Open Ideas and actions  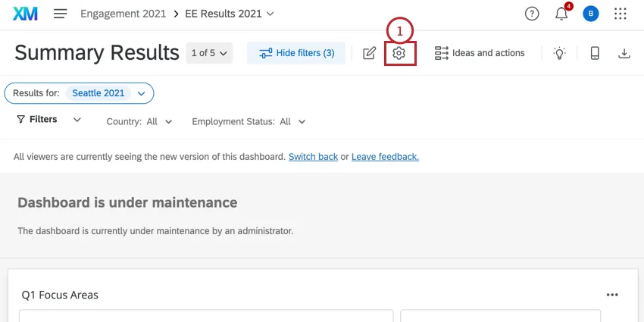pos(480,53)
